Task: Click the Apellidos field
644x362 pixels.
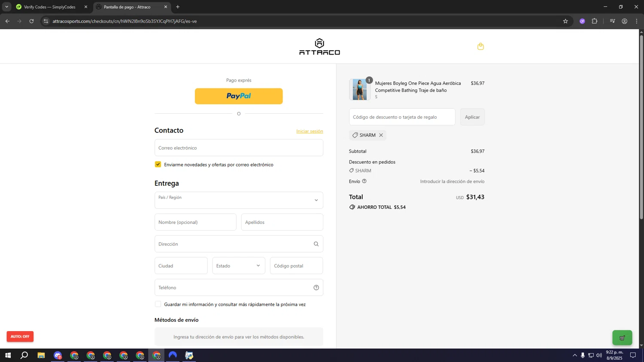Action: [282, 222]
